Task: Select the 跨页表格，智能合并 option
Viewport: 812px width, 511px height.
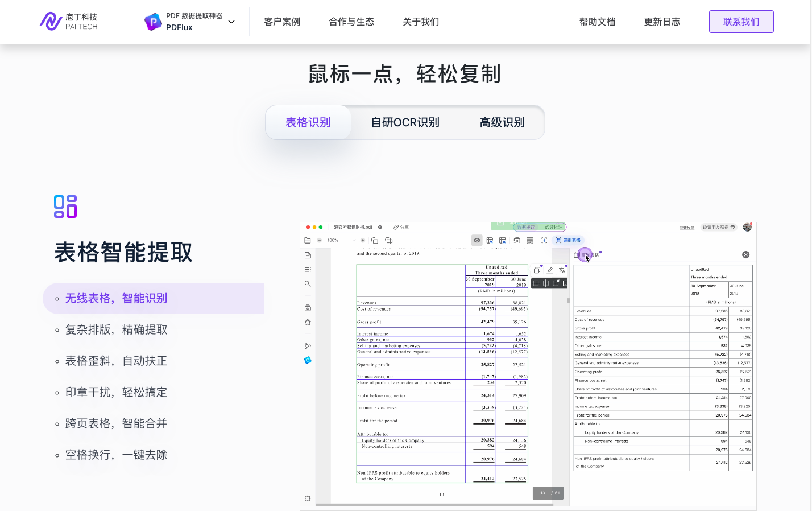Action: 116,424
